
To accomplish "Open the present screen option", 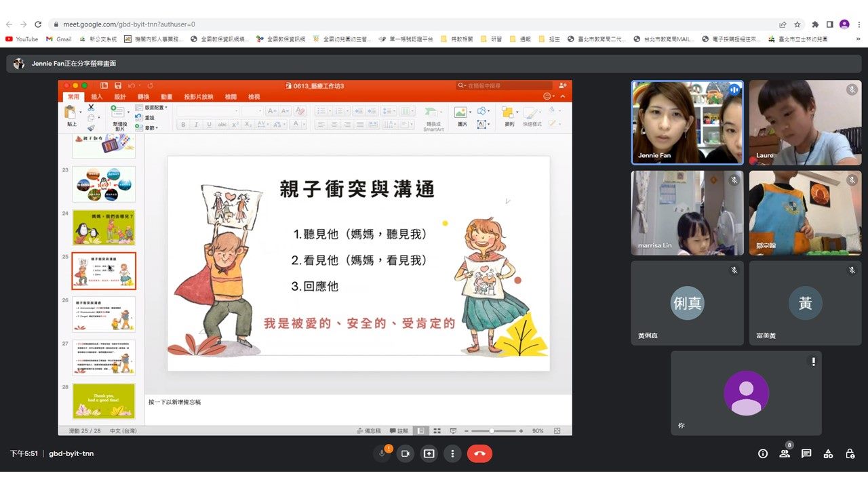I will click(x=429, y=453).
